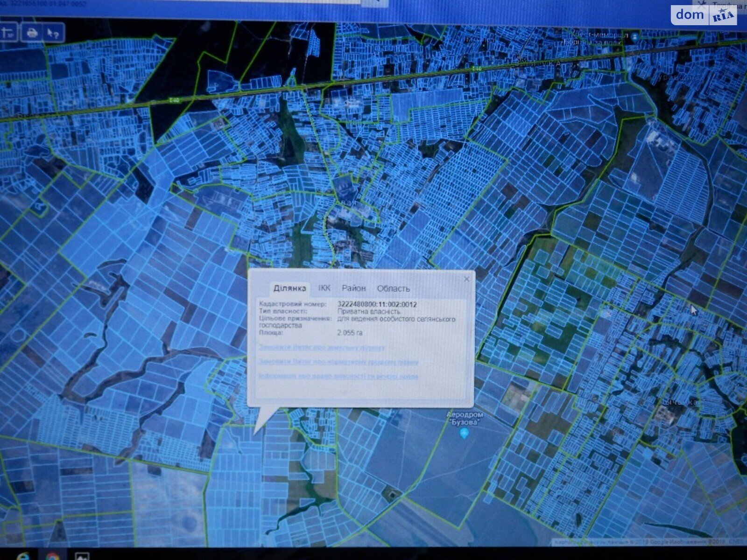Click the Аеродром Бузова map marker

pyautogui.click(x=464, y=433)
